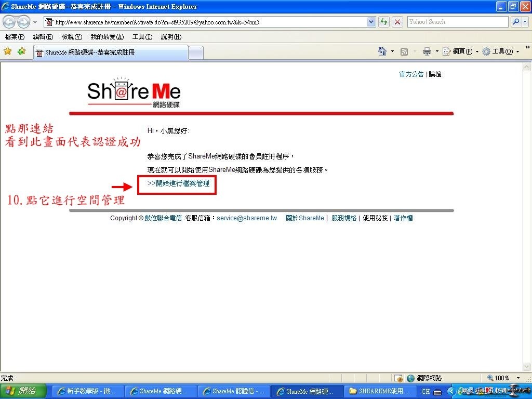Open the 工具(O) tools gear menu
The height and width of the screenshot is (399, 532).
click(501, 51)
